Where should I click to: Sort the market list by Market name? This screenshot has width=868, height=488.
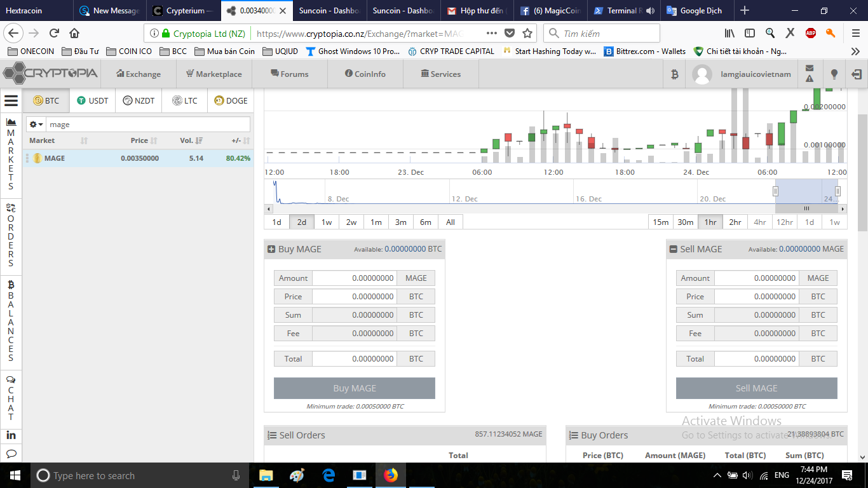(x=58, y=140)
